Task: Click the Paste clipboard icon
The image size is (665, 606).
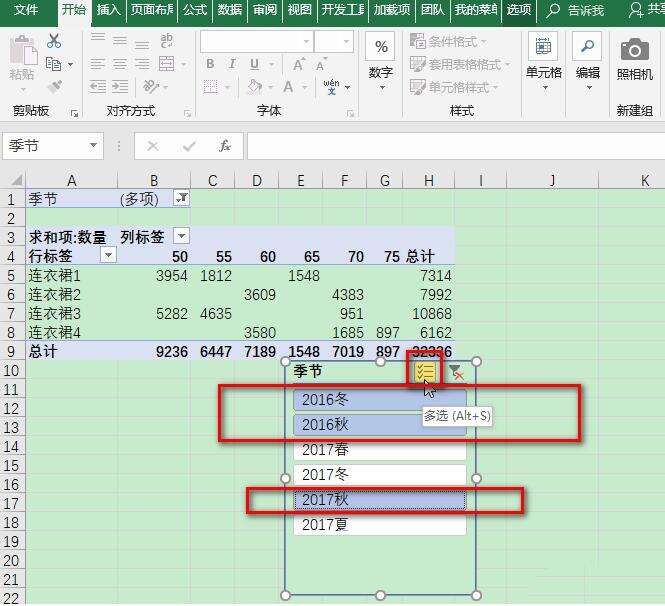Action: coord(23,52)
